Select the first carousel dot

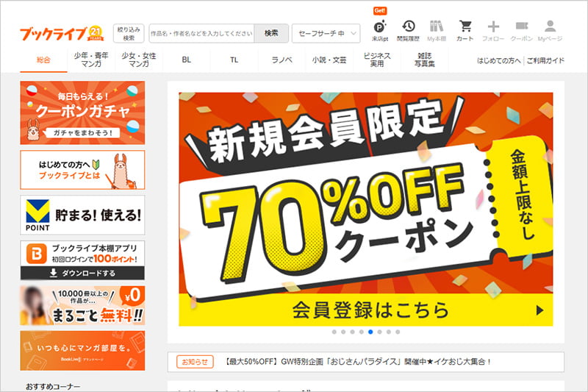(x=334, y=332)
